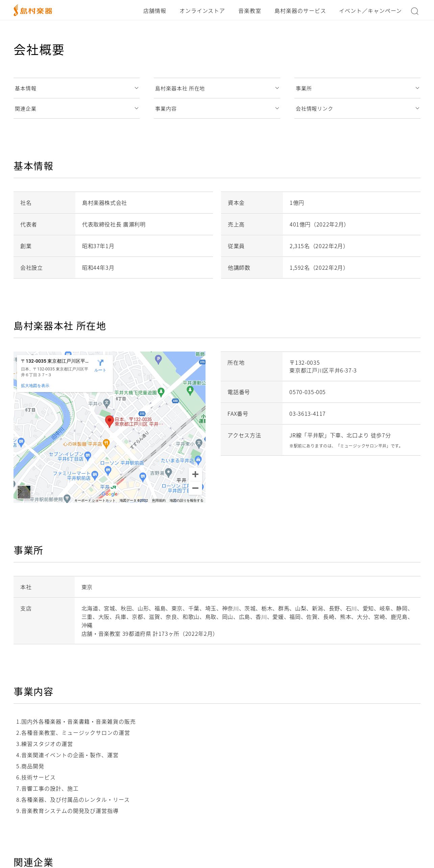Click the phone number 0570-035-005

point(307,392)
